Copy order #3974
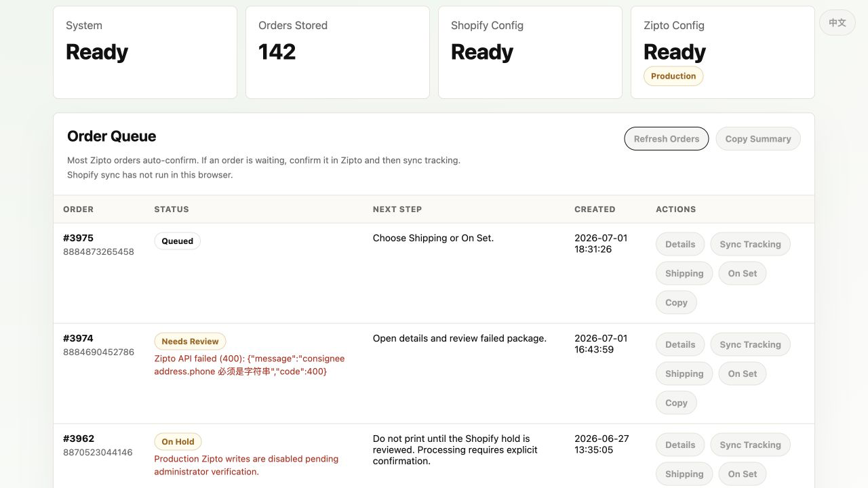Screen dimensions: 868x488 pyautogui.click(x=676, y=403)
